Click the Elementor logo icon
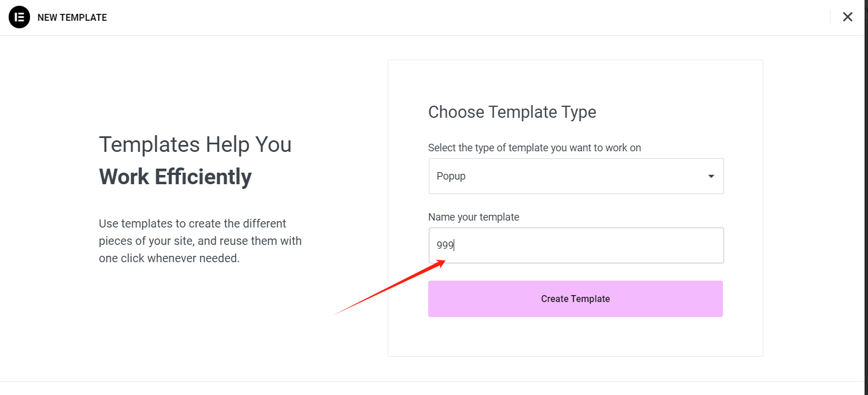The image size is (868, 395). click(19, 17)
